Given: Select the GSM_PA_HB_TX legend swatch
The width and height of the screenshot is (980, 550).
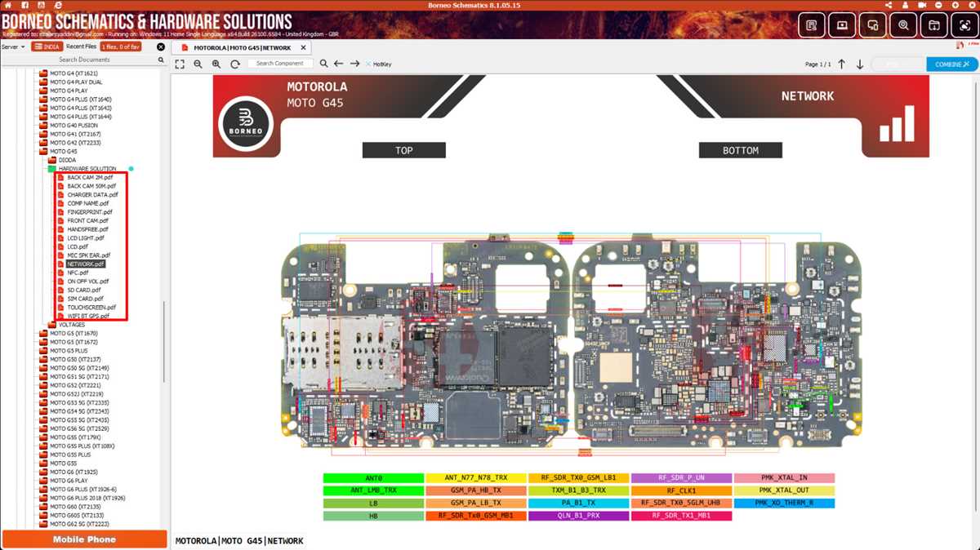Looking at the screenshot, I should tap(475, 491).
